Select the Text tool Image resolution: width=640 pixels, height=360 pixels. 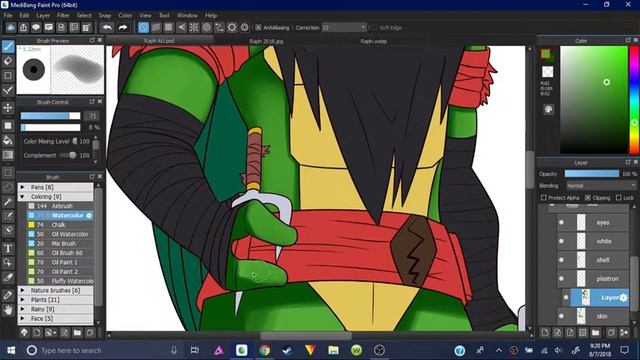pos(8,248)
